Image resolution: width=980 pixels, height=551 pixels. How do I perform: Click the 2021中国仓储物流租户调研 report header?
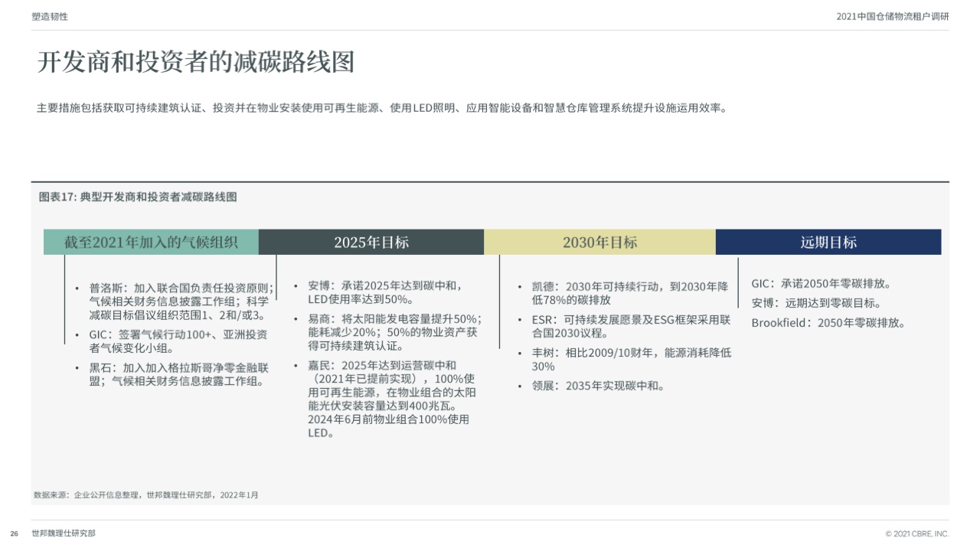892,17
